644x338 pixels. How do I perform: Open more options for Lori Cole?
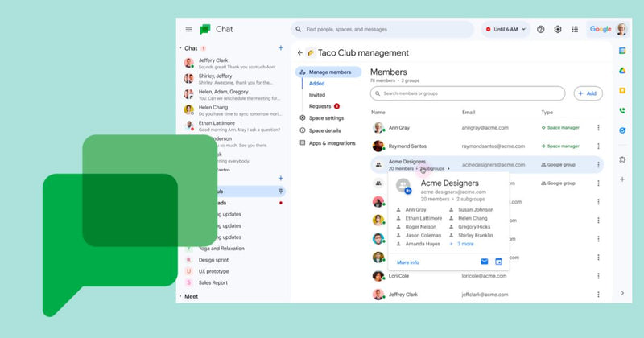point(598,276)
